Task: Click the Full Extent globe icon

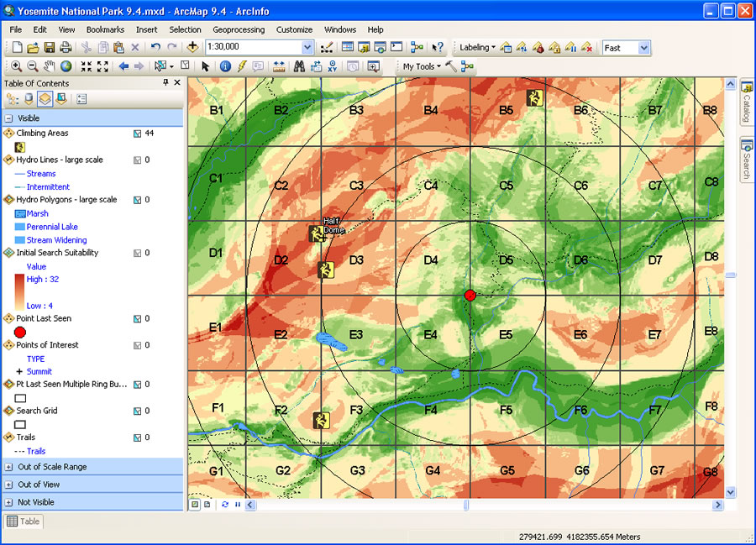Action: tap(66, 66)
